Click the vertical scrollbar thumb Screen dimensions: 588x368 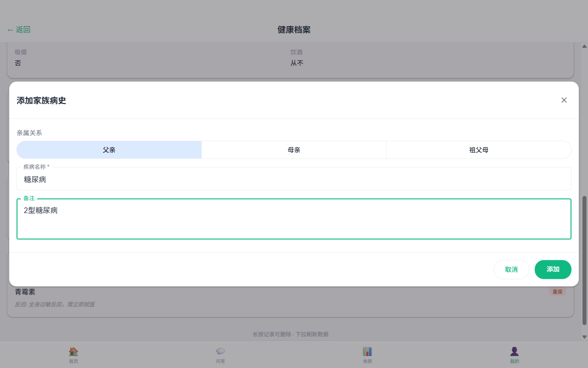tap(584, 260)
